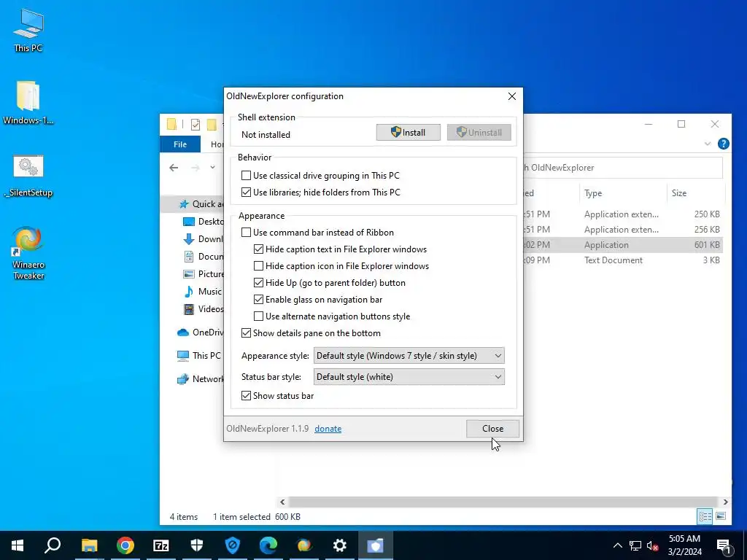
Task: Expand the Explorer ribbon chevron
Action: click(x=708, y=144)
